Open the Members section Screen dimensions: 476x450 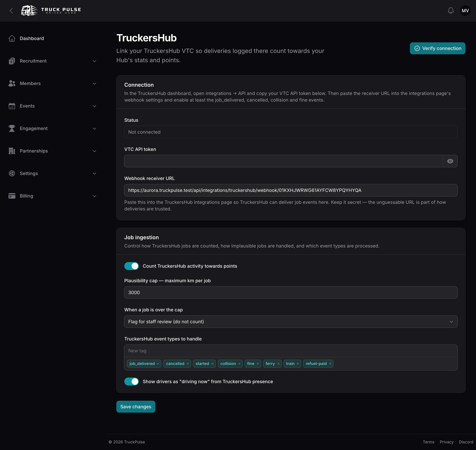[x=30, y=84]
